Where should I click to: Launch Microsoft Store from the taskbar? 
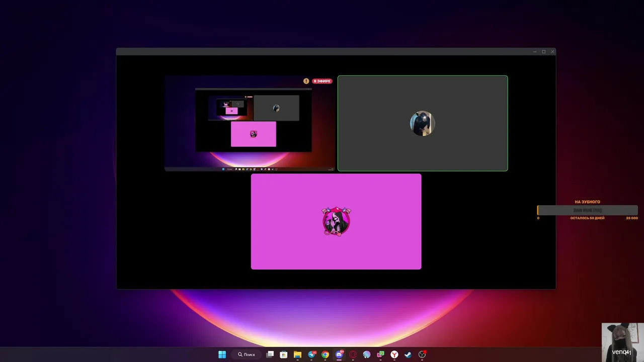point(284,354)
